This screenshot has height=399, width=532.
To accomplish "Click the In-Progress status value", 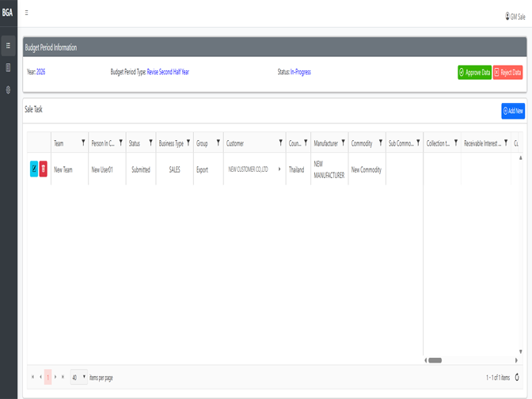I will point(301,71).
